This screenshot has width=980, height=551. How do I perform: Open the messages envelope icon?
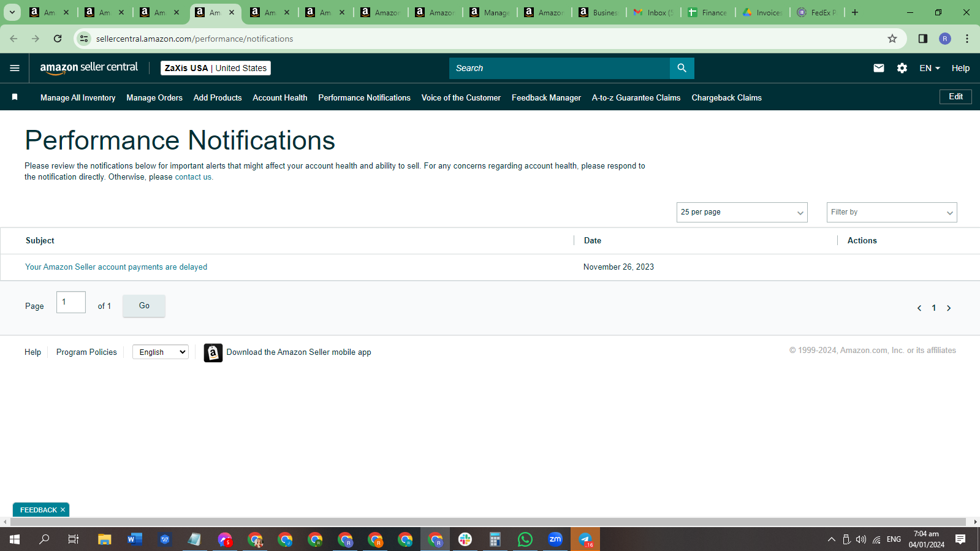878,68
